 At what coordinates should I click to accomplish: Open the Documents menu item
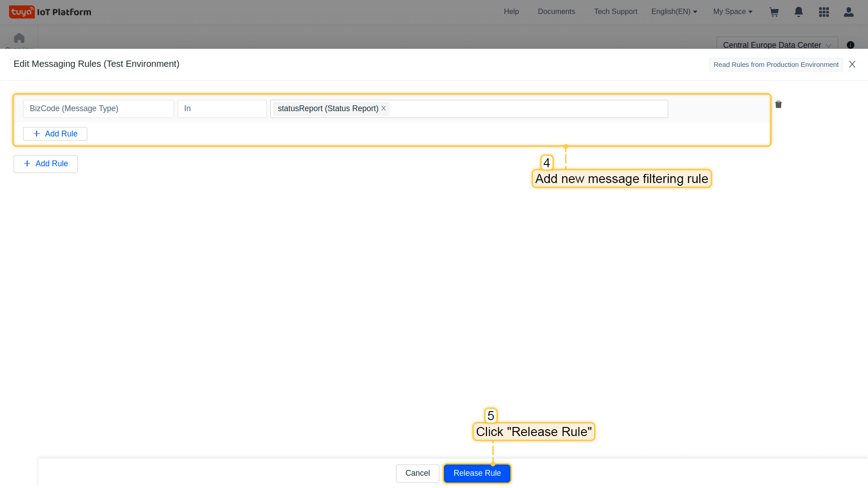(556, 12)
